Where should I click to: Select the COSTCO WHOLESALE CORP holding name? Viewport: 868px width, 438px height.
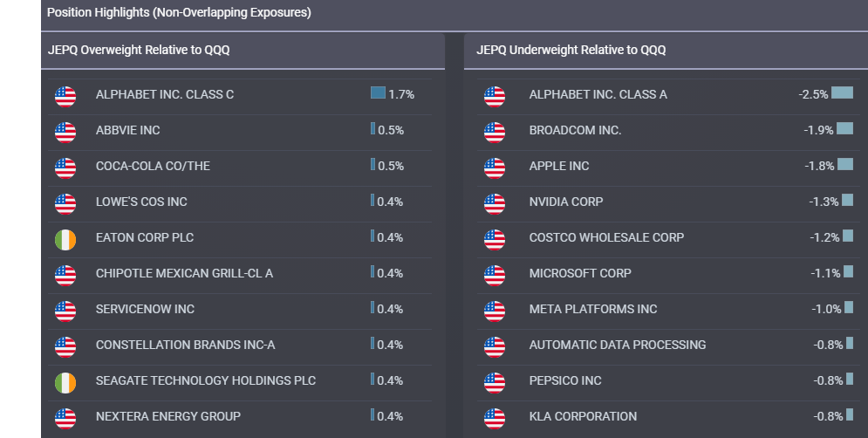click(x=606, y=237)
